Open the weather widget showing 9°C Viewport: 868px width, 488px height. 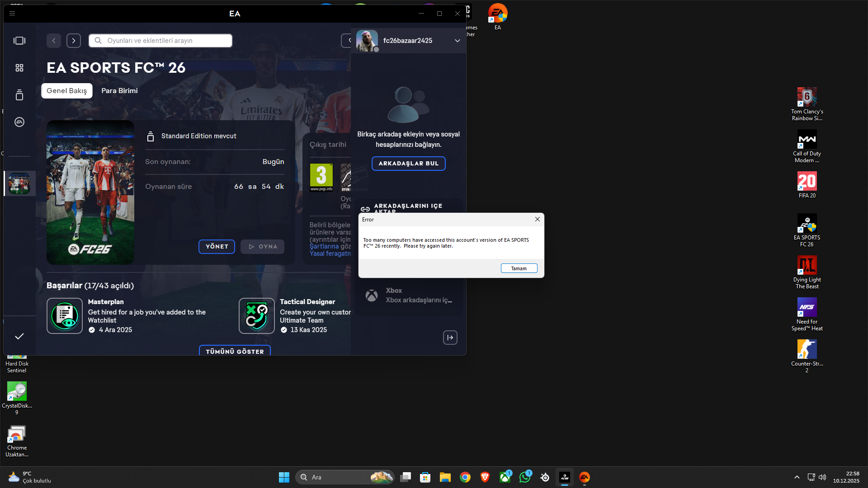tap(30, 477)
